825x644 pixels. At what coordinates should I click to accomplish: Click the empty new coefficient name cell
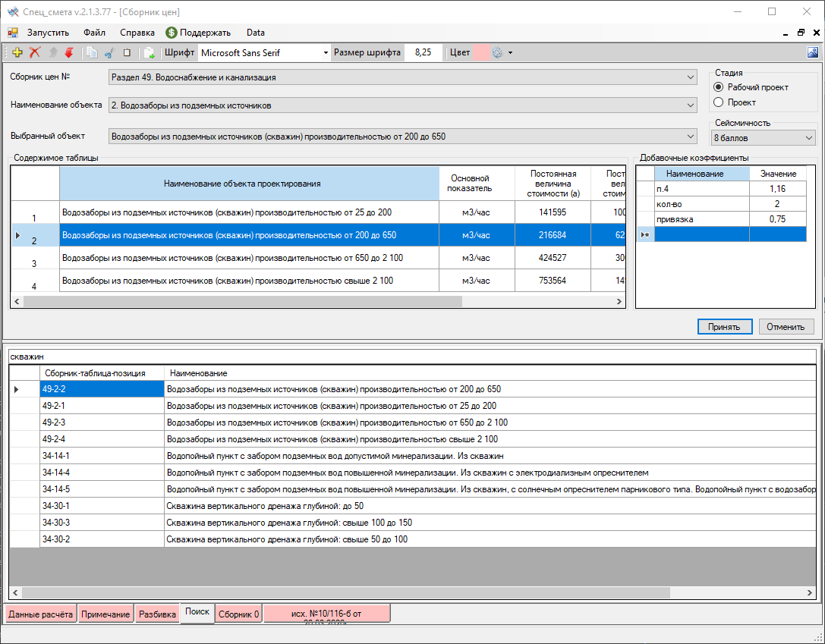point(702,234)
